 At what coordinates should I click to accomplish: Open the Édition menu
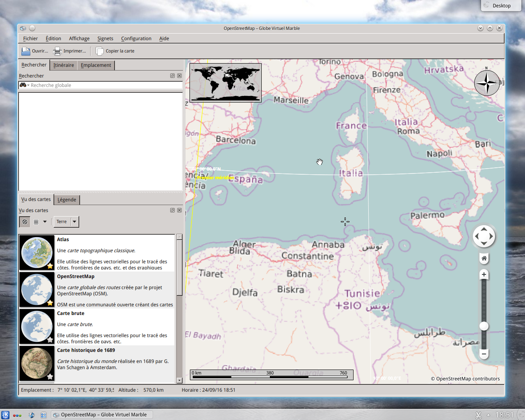[x=53, y=39]
